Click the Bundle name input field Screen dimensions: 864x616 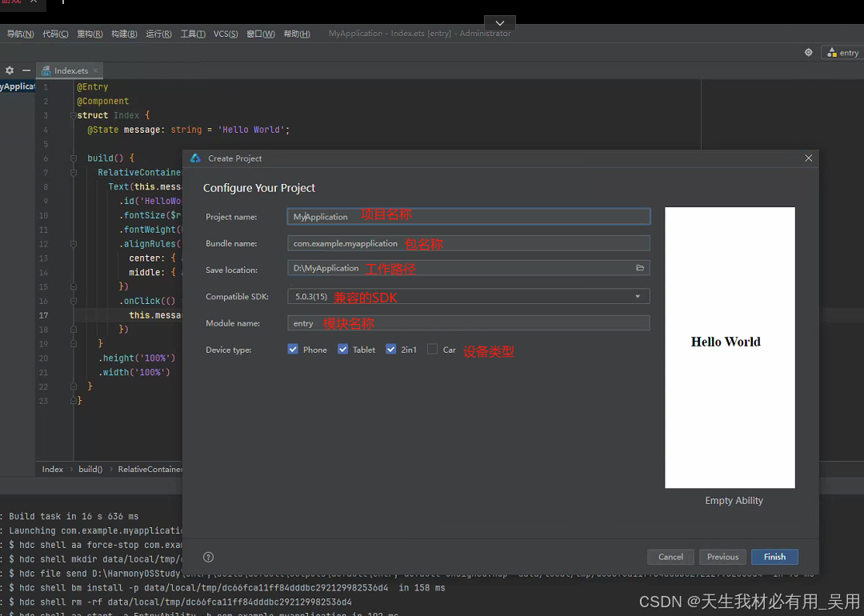[x=468, y=243]
